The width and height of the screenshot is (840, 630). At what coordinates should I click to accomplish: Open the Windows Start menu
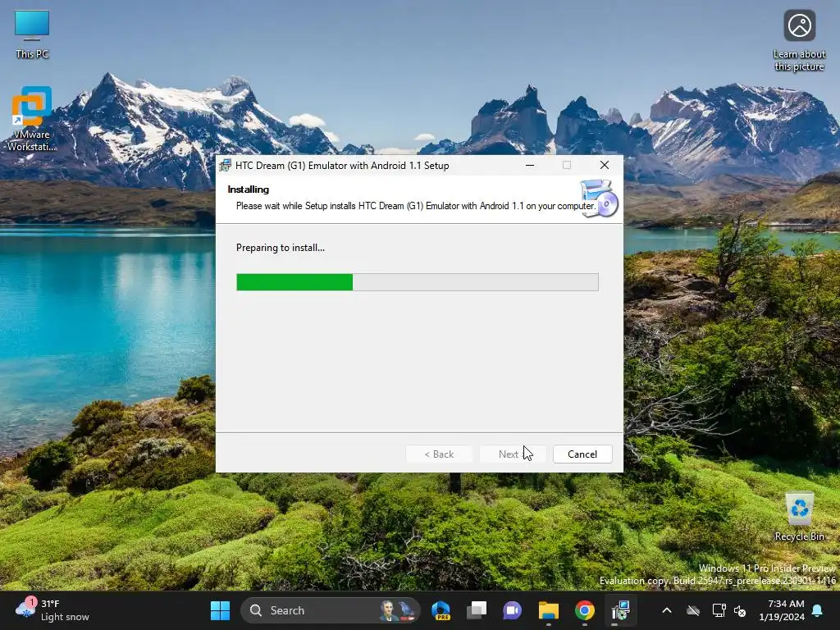point(220,610)
